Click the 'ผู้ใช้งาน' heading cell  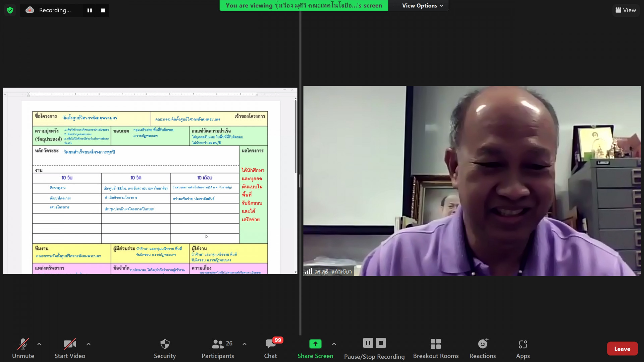click(x=199, y=248)
